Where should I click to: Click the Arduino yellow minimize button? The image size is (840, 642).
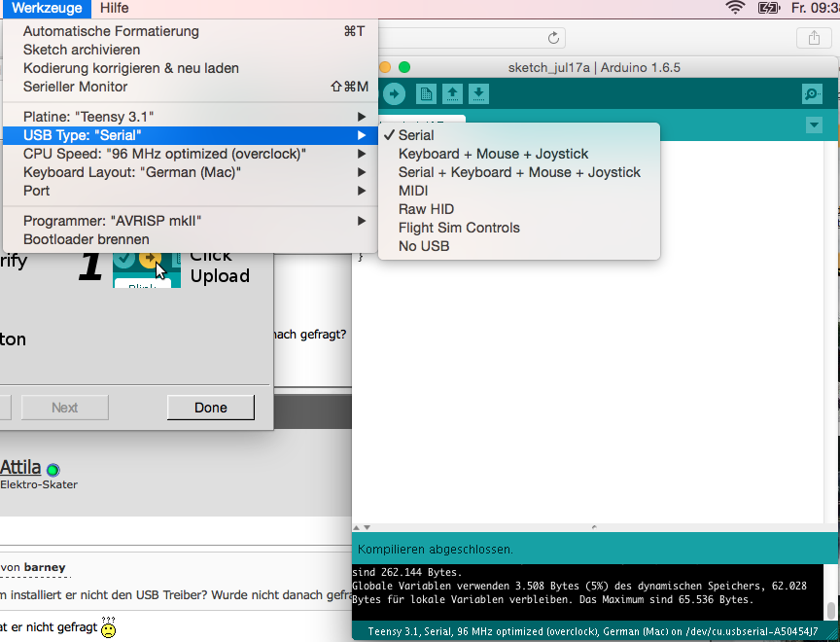385,67
